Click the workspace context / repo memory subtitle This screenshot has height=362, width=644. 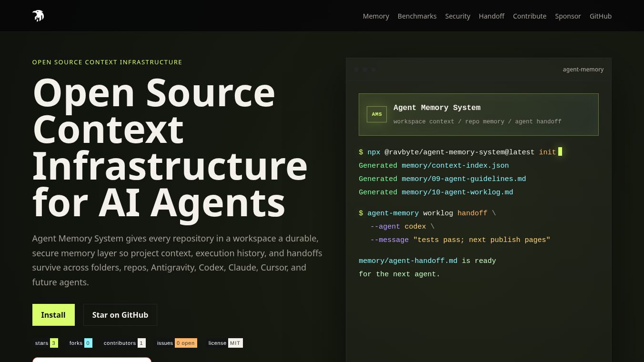click(477, 121)
